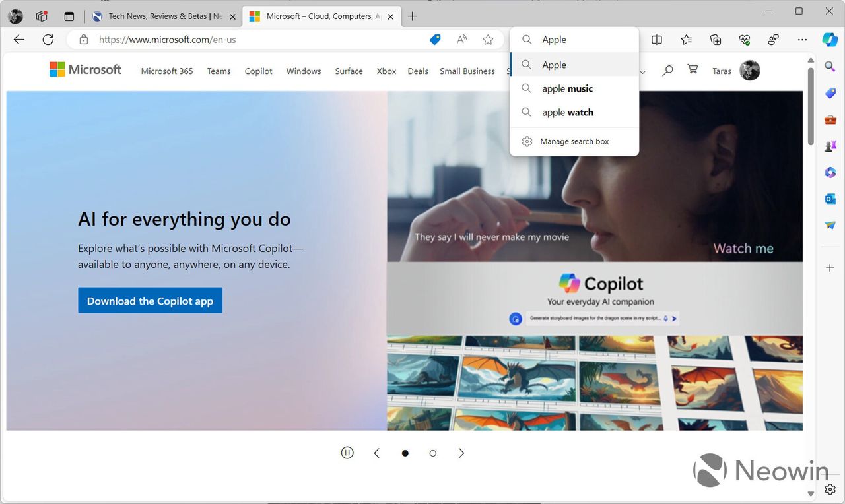Add a new sidebar app with plus
The width and height of the screenshot is (845, 504).
pos(830,268)
